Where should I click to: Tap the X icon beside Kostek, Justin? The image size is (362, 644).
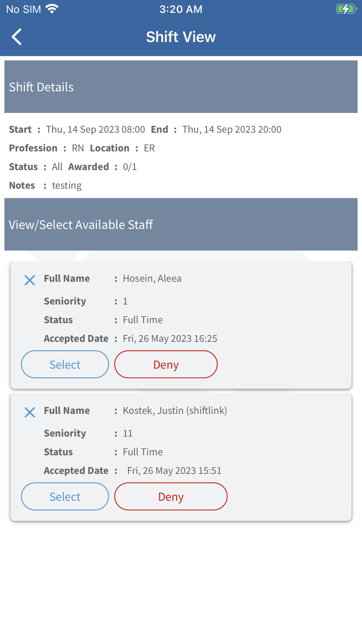(x=30, y=412)
